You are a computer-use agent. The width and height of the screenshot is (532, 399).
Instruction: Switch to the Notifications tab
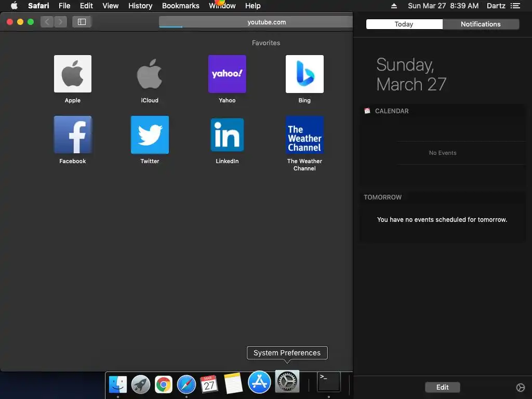point(481,24)
